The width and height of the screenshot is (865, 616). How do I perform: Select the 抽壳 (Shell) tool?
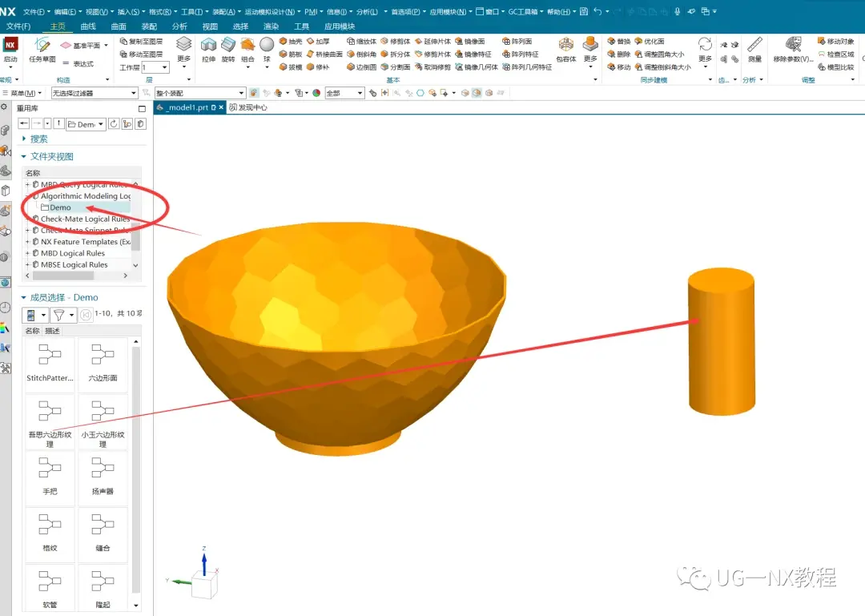[x=291, y=42]
